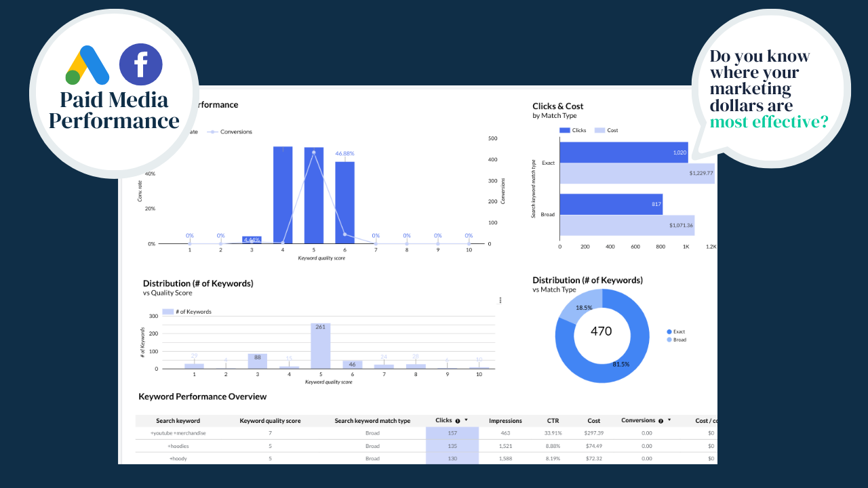The width and height of the screenshot is (868, 488).
Task: Click the 33.91% CTR cell
Action: 553,433
